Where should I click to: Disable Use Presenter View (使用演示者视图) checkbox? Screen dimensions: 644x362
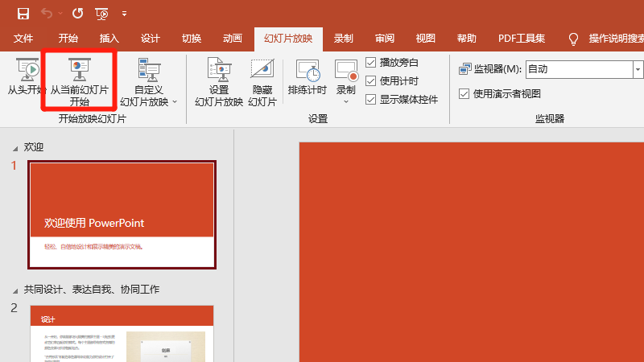click(464, 93)
